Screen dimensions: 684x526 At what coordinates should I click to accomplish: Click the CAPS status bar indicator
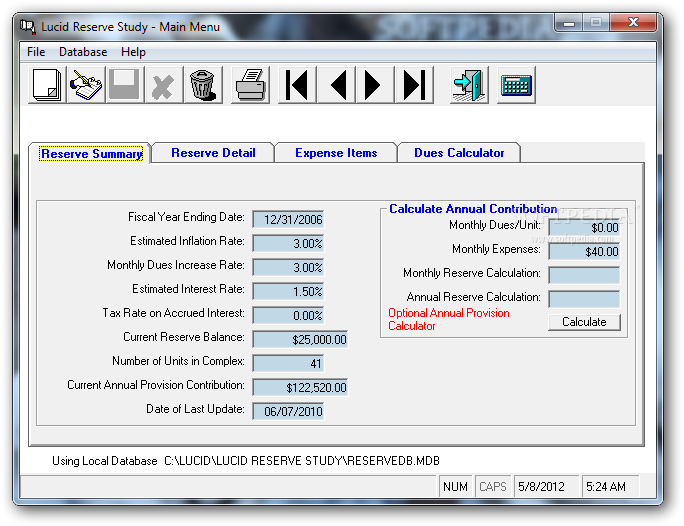[x=492, y=486]
